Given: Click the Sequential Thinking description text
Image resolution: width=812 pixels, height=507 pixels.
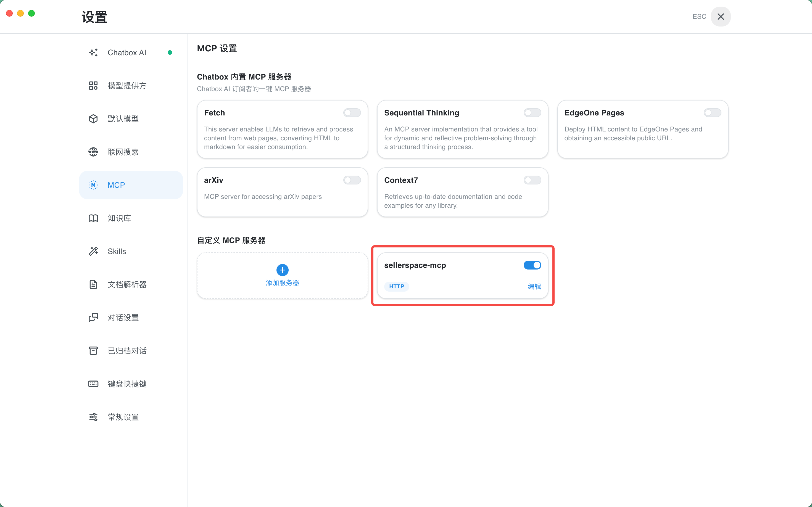Looking at the screenshot, I should [x=461, y=138].
